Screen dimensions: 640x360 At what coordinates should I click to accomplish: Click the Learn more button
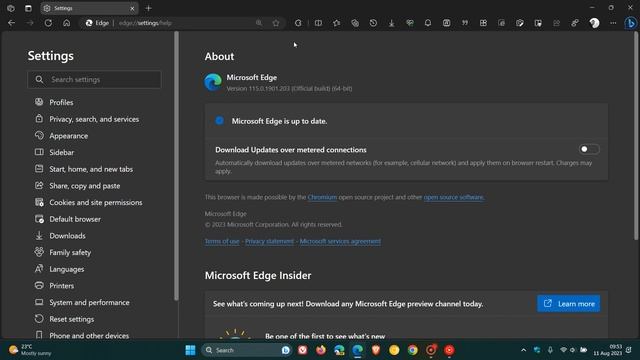coord(569,304)
